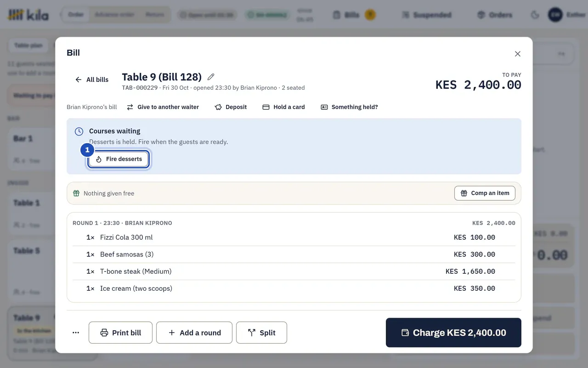Select the Fizzi Cola 300 ml line

click(x=294, y=237)
